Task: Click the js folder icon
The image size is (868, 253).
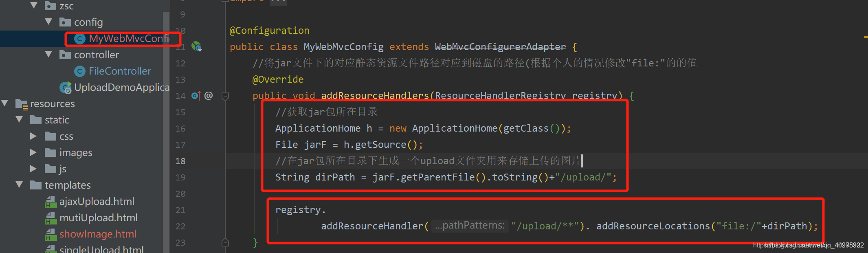Action: [x=51, y=169]
